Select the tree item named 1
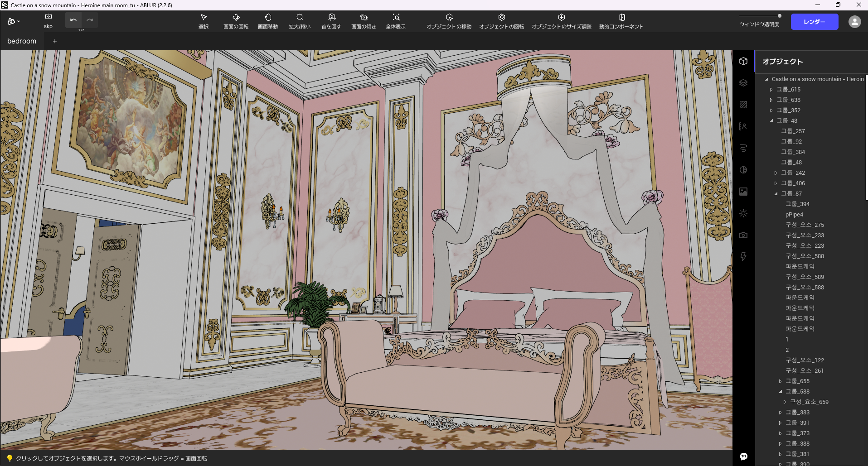Screen dimensions: 868x466 pos(787,340)
